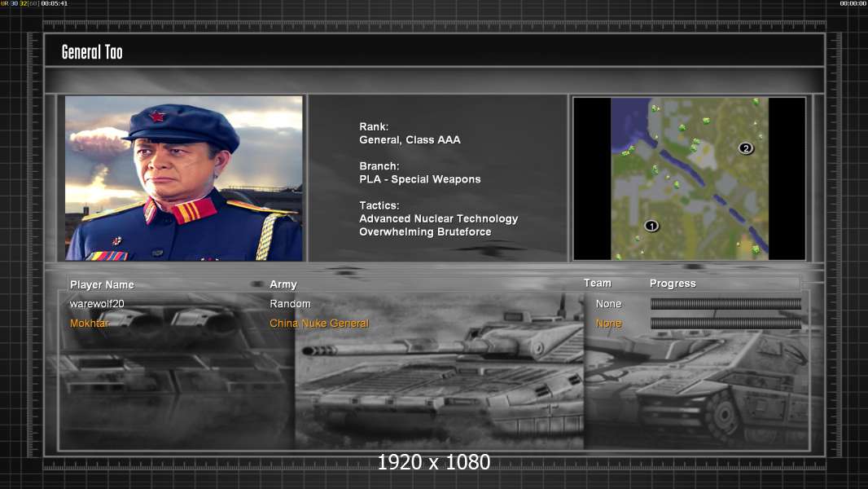Click the "Tactics:" label
The image size is (868, 489).
[x=379, y=205]
